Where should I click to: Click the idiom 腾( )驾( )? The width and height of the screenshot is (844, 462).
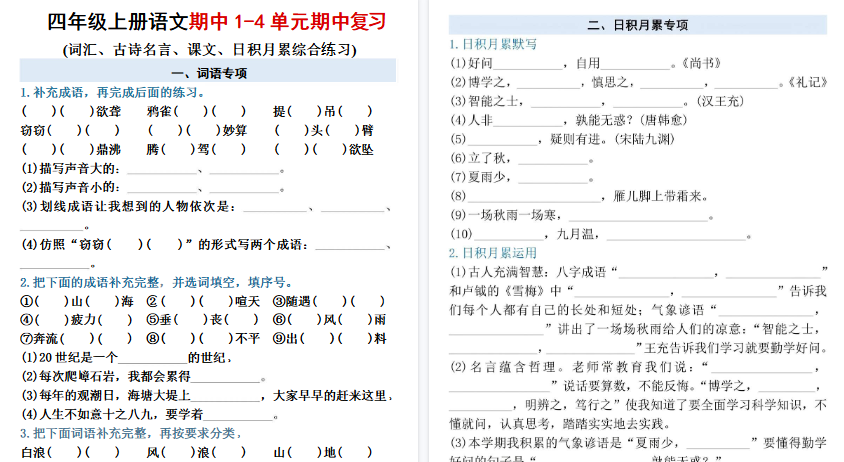point(196,149)
